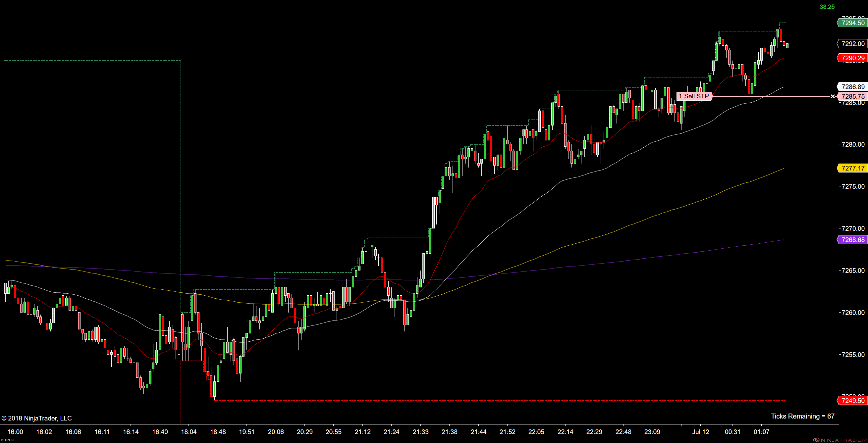Image resolution: width=868 pixels, height=443 pixels.
Task: Click the 7260.00 price axis label
Action: pyautogui.click(x=853, y=313)
